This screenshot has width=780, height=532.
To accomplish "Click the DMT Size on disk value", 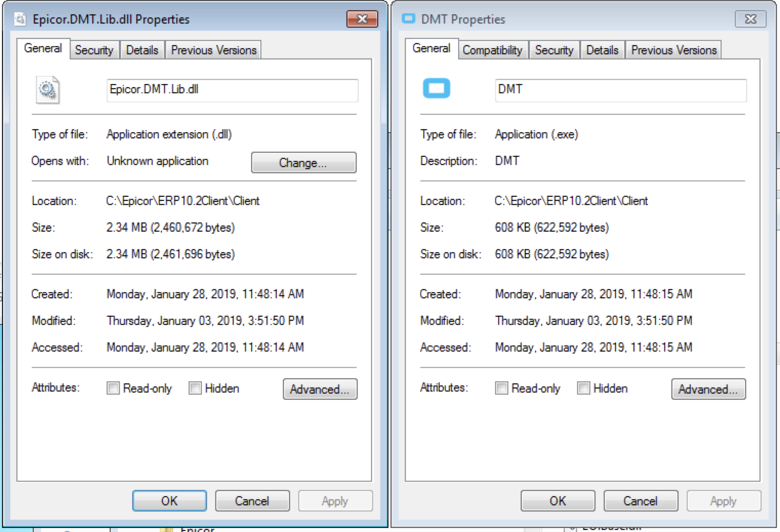I will pos(552,254).
